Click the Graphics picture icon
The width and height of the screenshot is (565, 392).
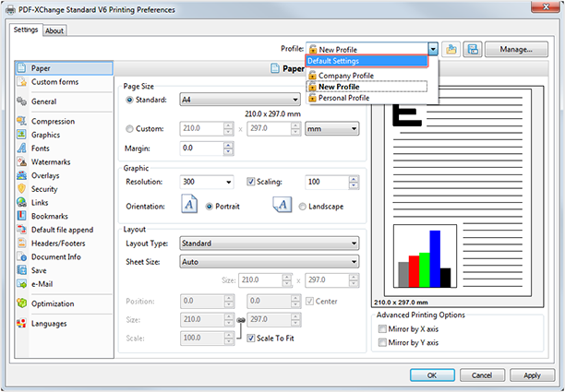21,135
